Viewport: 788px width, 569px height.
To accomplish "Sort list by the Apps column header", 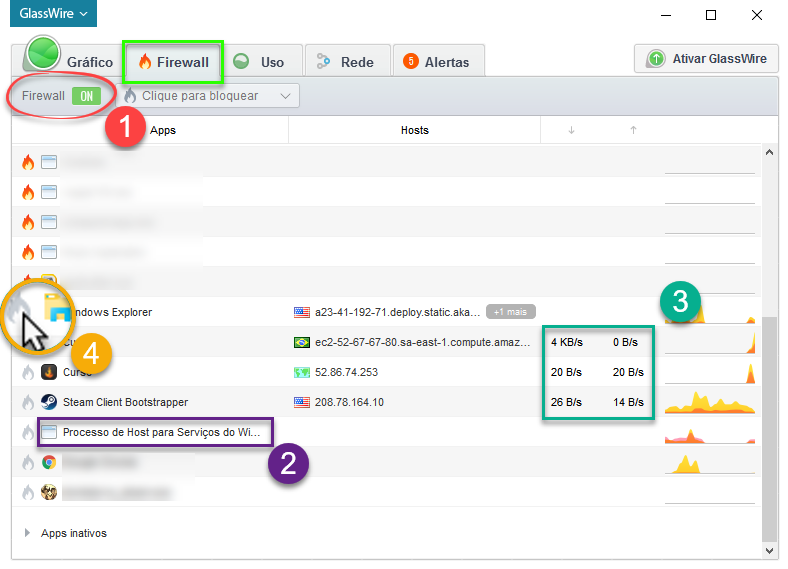I will pyautogui.click(x=163, y=130).
